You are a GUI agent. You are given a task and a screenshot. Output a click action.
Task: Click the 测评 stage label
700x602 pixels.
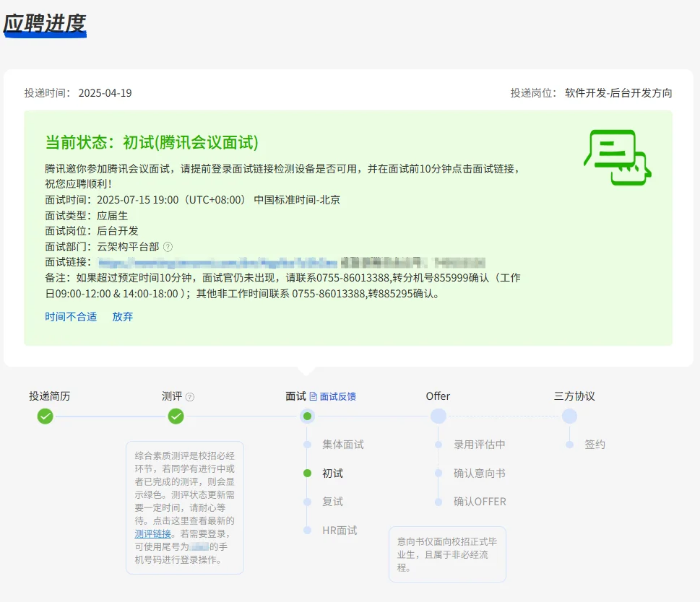(172, 396)
